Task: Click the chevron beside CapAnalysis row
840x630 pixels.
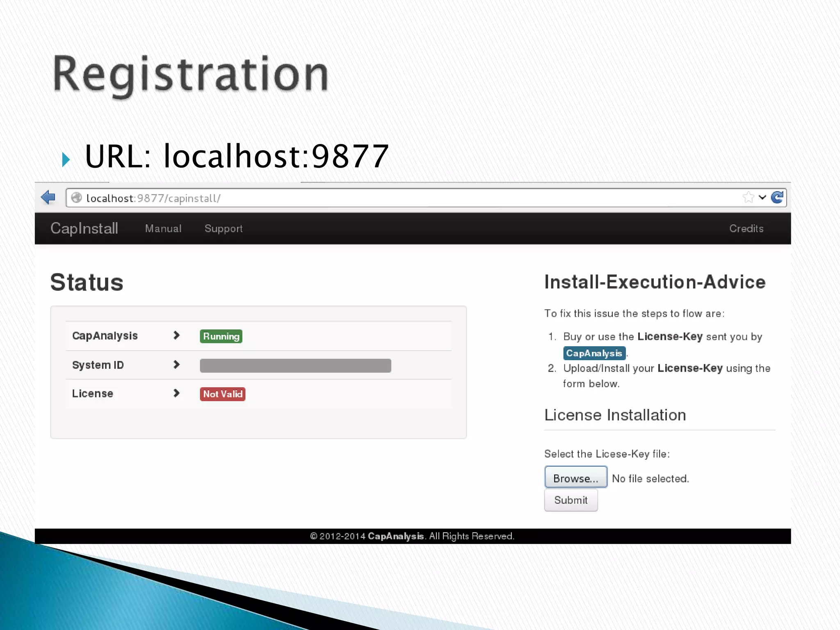Action: point(176,336)
